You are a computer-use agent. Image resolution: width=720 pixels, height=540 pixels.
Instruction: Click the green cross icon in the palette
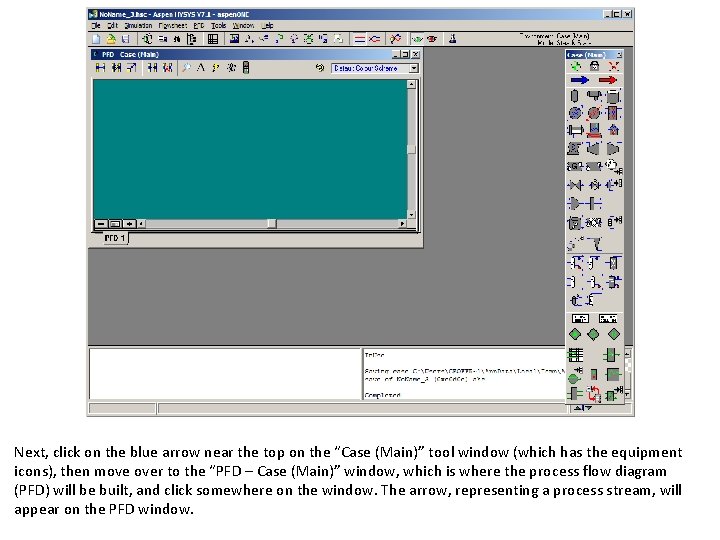575,66
